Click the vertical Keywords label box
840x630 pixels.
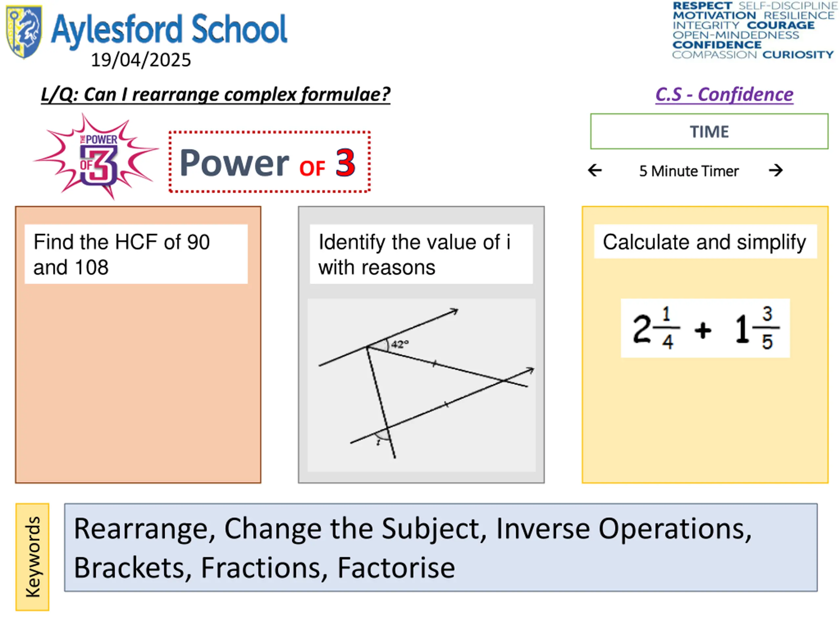point(32,557)
